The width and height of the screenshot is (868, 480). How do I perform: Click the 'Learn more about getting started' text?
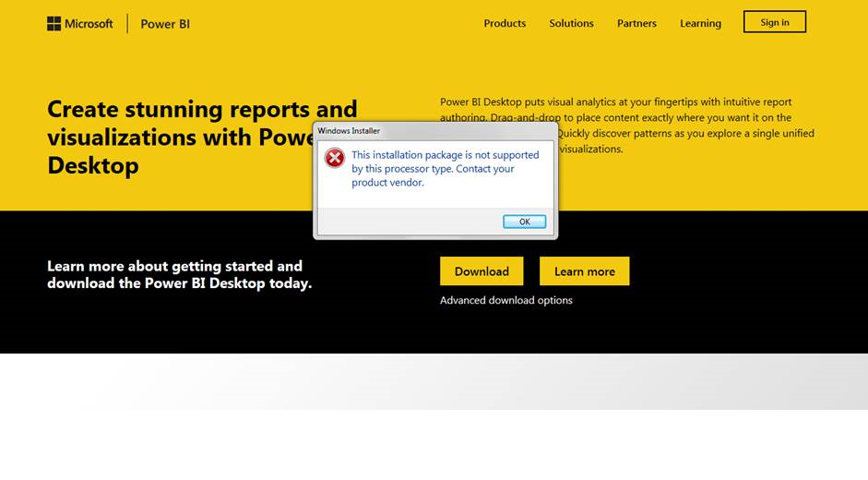pos(179,274)
